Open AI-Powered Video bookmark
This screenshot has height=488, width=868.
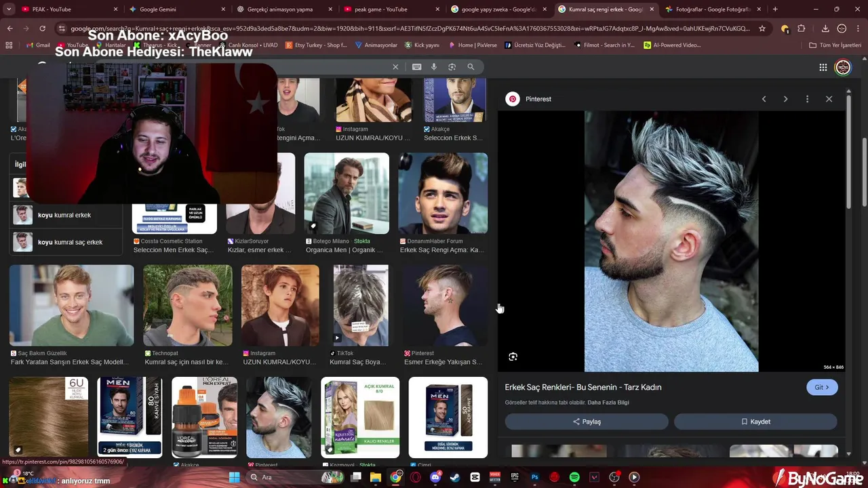[672, 45]
